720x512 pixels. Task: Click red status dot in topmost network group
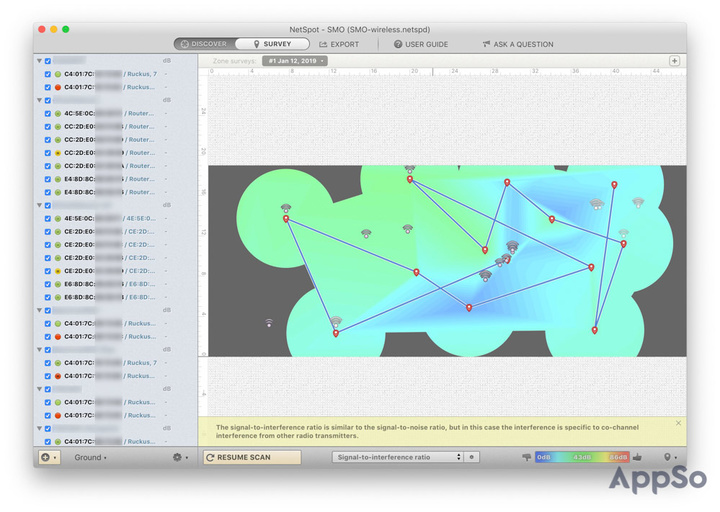(58, 87)
